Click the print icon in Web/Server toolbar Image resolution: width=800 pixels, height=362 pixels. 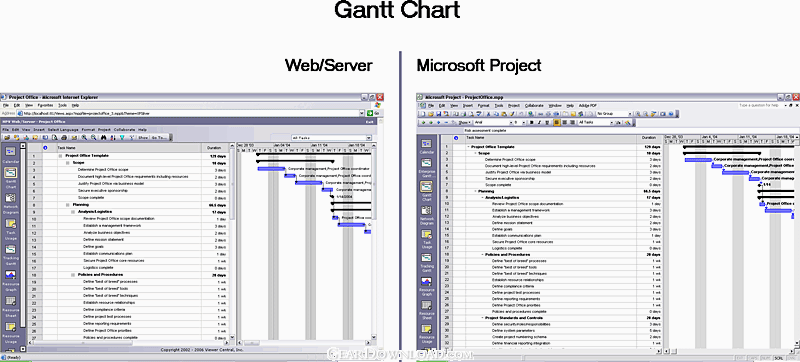[x=64, y=137]
